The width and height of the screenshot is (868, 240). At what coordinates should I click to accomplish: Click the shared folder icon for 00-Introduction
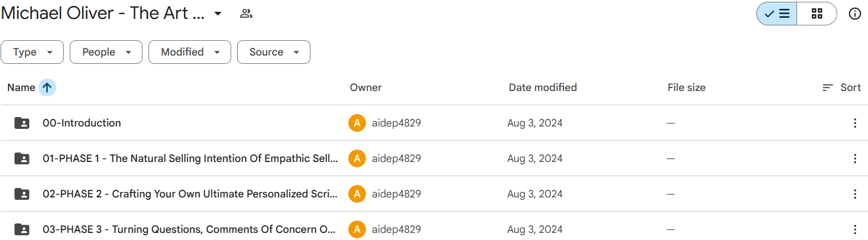22,123
